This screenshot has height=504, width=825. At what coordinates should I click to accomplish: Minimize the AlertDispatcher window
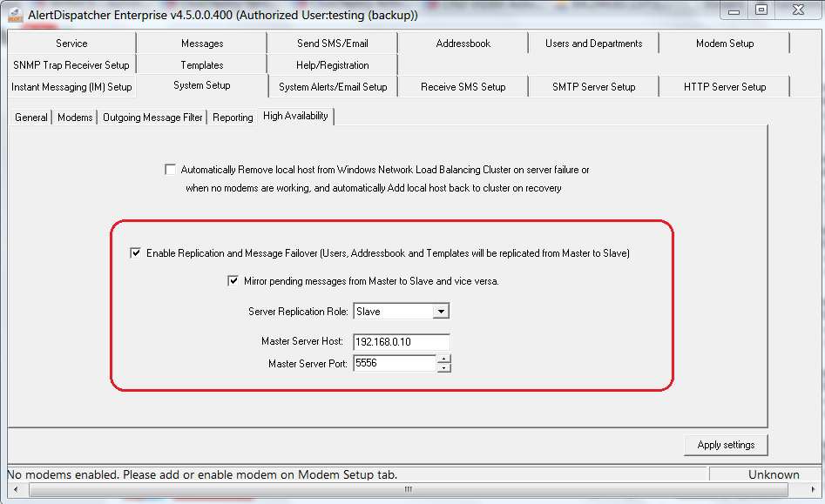[734, 10]
